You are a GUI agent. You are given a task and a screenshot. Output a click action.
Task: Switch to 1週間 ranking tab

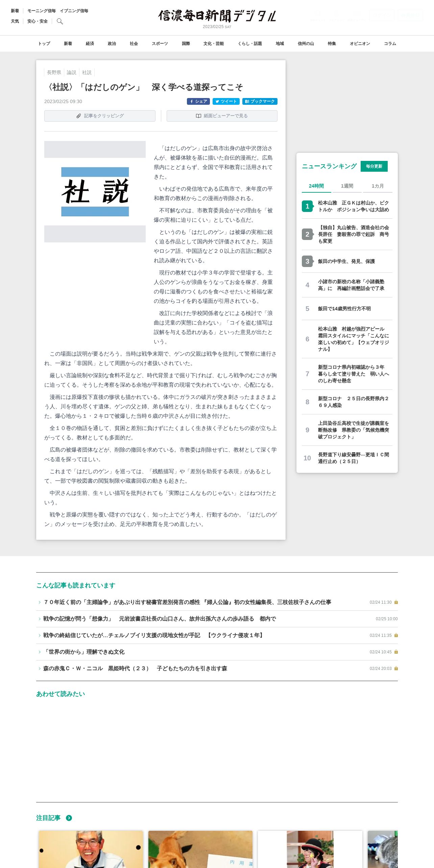coord(347,186)
